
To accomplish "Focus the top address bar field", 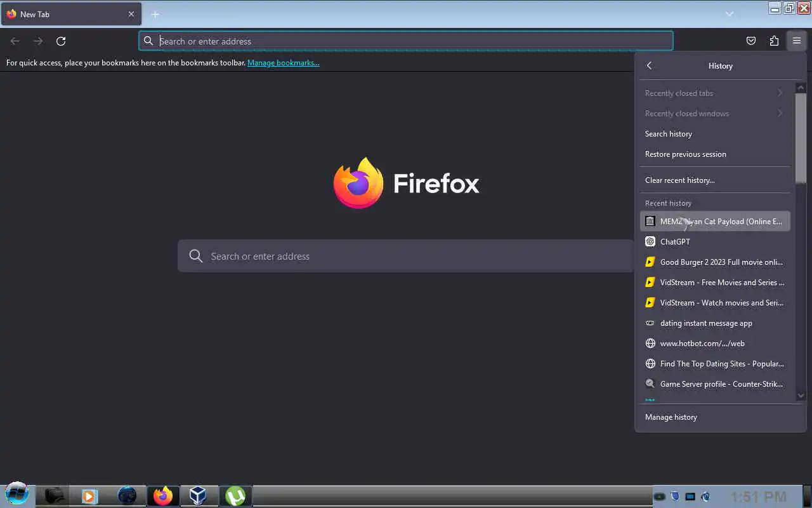I will click(x=406, y=41).
